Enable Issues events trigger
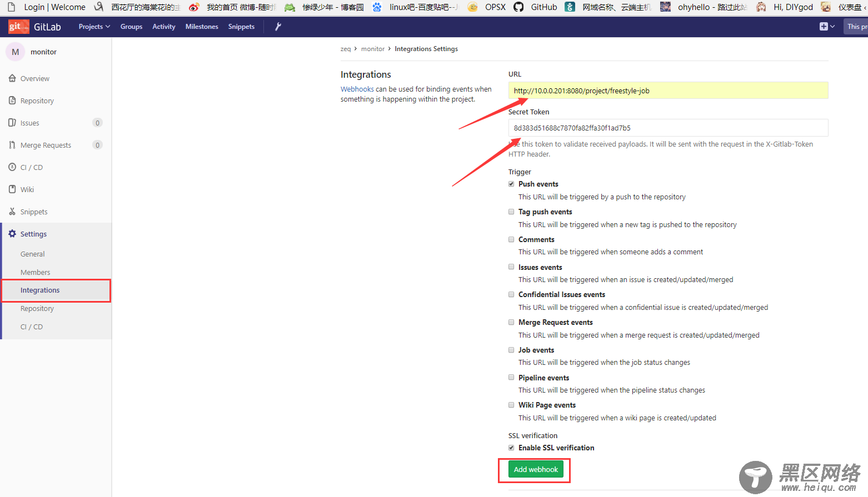The height and width of the screenshot is (497, 868). [x=511, y=267]
